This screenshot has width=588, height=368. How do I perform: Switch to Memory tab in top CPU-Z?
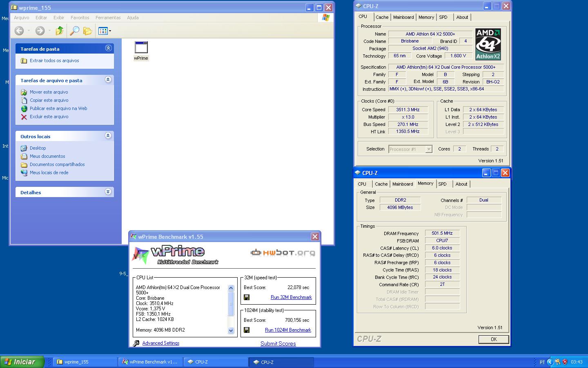pos(426,17)
